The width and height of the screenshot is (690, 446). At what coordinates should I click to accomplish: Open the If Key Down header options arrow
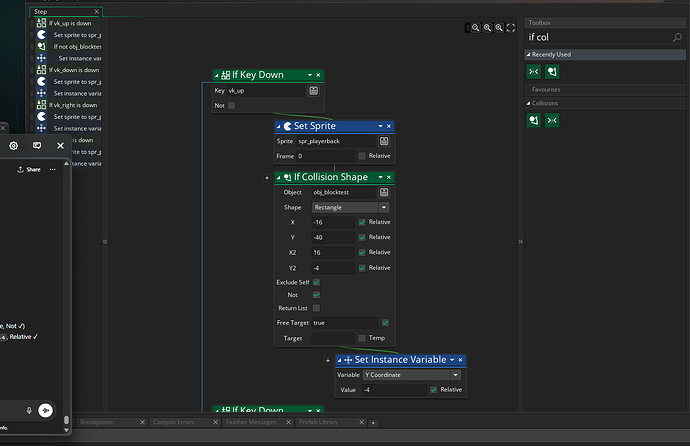pos(310,75)
